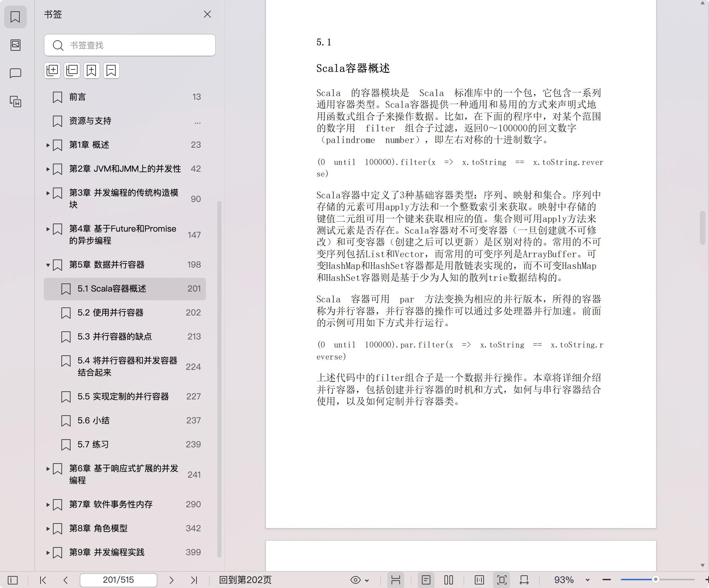This screenshot has height=588, width=709.
Task: Expand 第3章 并发编程的传统构造模块
Action: click(x=48, y=193)
